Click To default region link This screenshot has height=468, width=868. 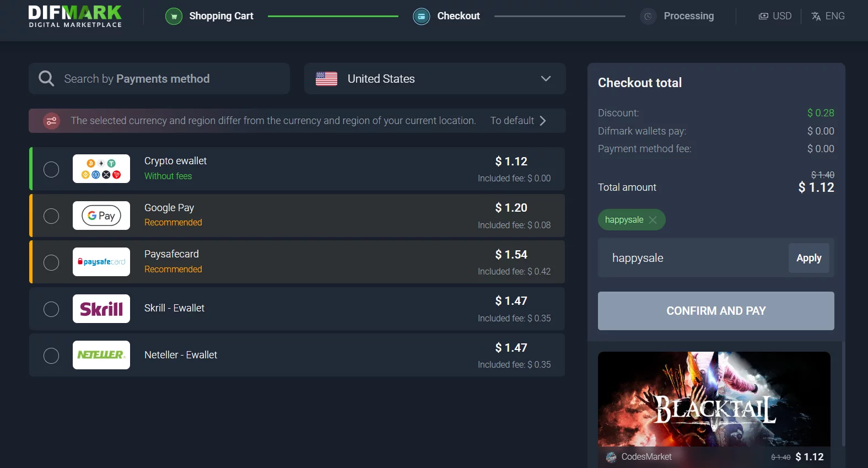coord(518,121)
